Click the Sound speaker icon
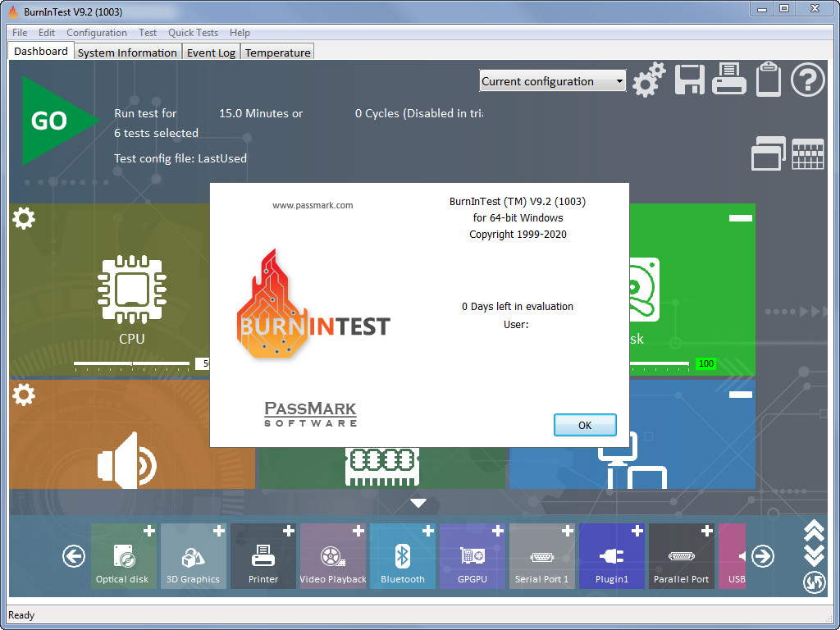This screenshot has height=630, width=840. (127, 461)
